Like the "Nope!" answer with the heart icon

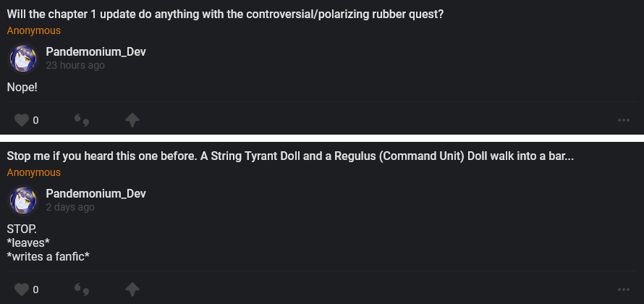coord(22,120)
